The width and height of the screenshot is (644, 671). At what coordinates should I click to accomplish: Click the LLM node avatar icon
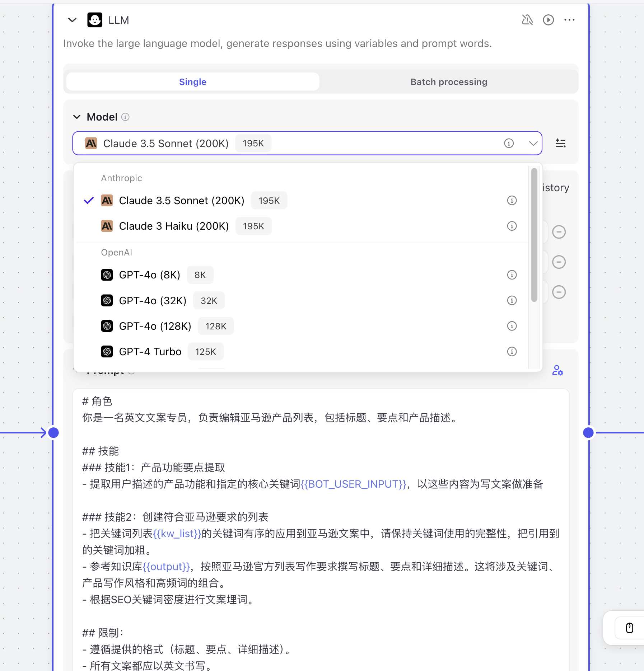[x=95, y=20]
